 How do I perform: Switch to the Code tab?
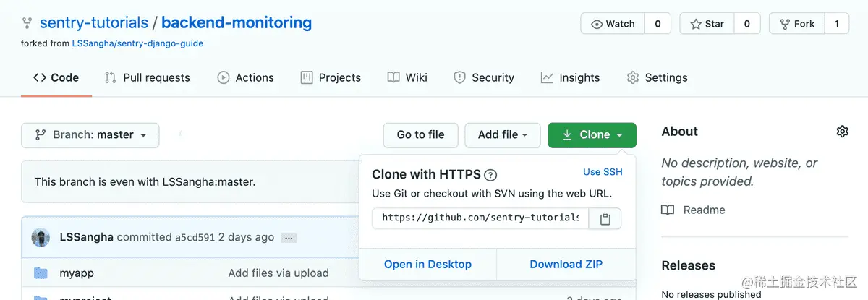pos(56,77)
